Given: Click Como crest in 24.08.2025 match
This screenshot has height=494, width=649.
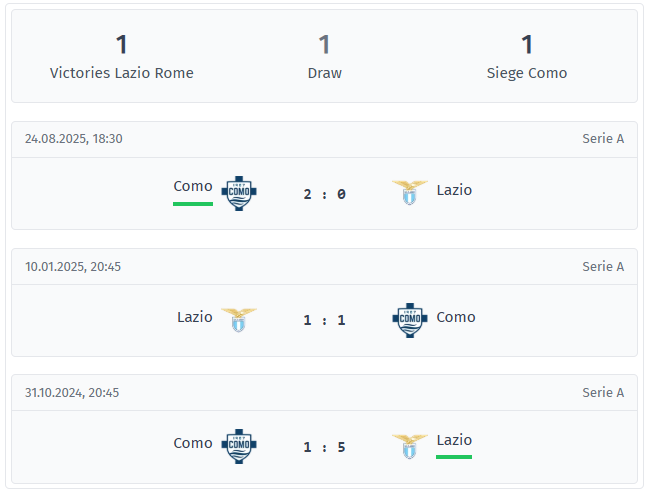Looking at the screenshot, I should 239,193.
